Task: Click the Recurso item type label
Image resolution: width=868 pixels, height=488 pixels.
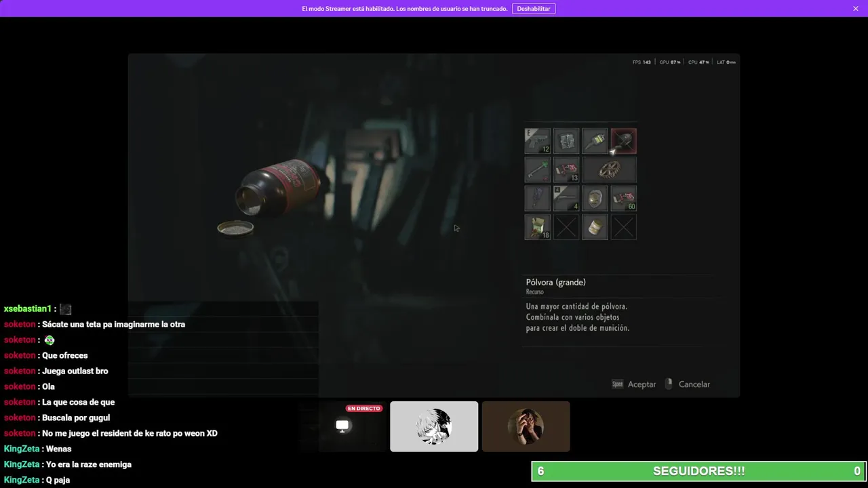Action: tap(534, 292)
